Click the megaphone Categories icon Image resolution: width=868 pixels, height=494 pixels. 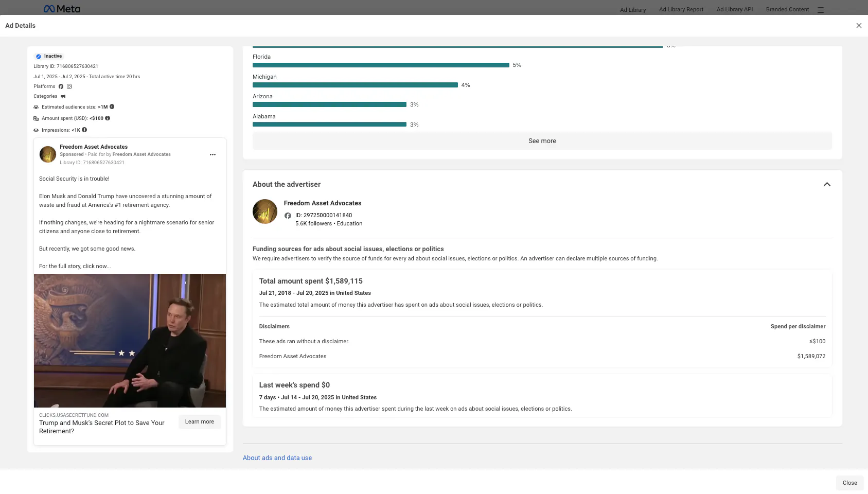tap(63, 96)
